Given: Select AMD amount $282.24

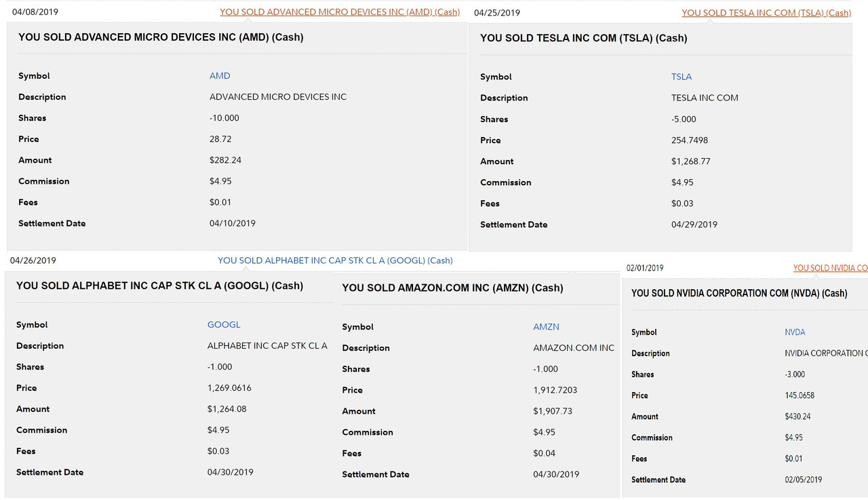Looking at the screenshot, I should pyautogui.click(x=225, y=160).
